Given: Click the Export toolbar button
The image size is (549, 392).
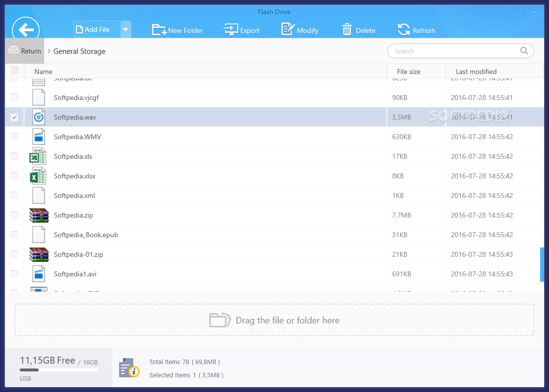Looking at the screenshot, I should (x=242, y=30).
